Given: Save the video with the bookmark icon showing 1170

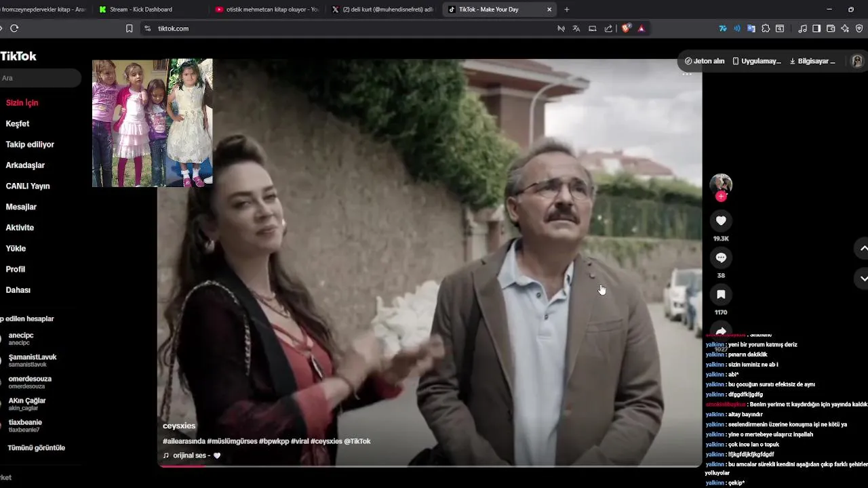Looking at the screenshot, I should click(721, 294).
